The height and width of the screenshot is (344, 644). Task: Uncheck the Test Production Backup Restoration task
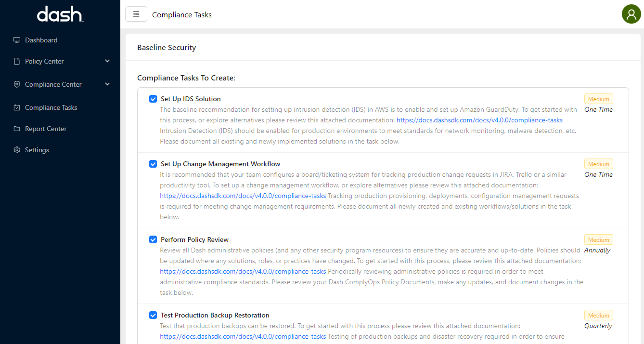(x=153, y=315)
